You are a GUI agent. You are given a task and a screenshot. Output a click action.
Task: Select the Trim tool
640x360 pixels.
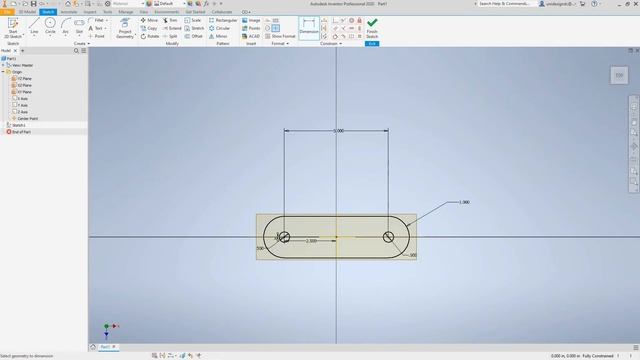[170, 20]
